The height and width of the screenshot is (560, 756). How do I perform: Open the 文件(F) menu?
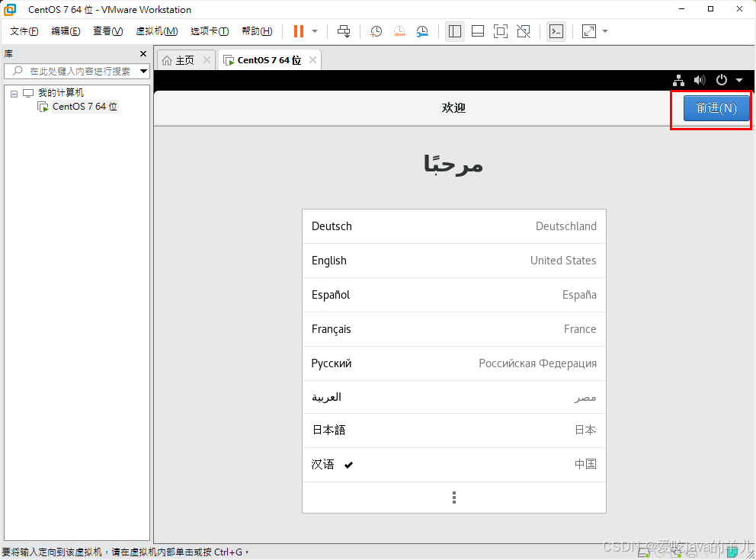[24, 31]
